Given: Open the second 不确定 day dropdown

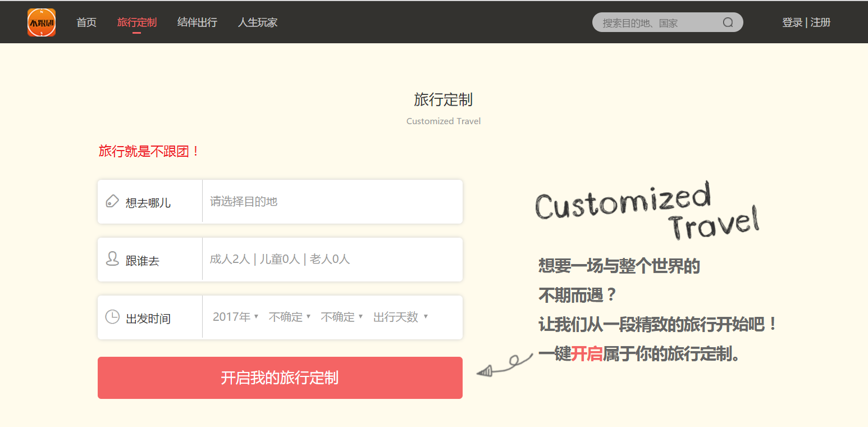Looking at the screenshot, I should tap(341, 317).
